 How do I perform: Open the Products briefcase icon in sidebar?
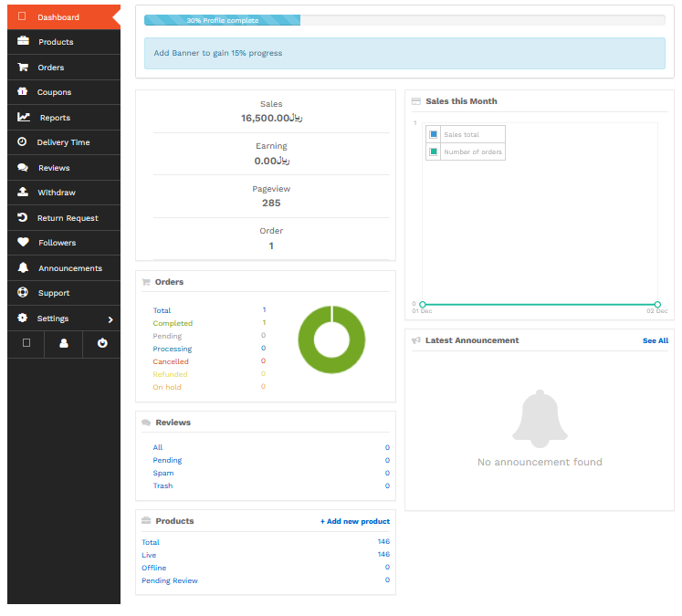pyautogui.click(x=23, y=41)
